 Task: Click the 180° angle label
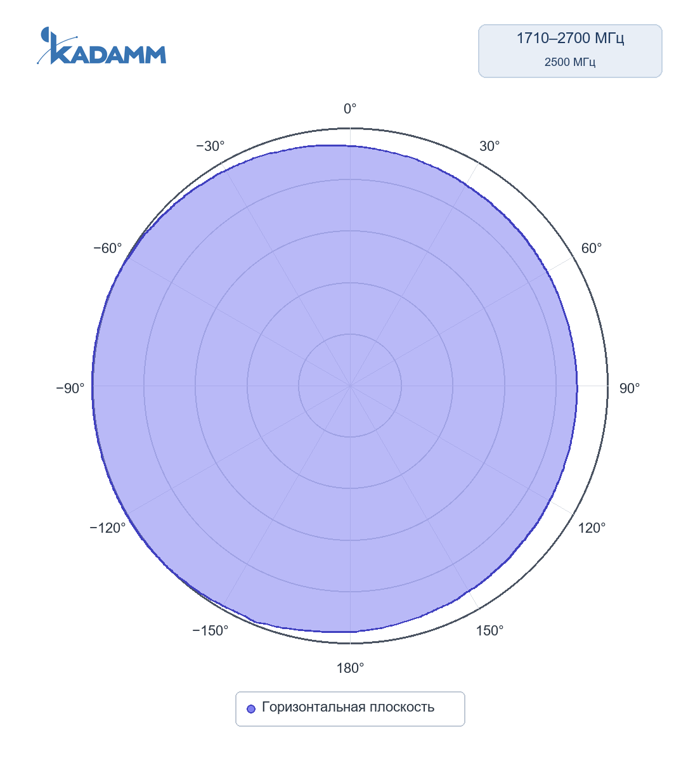[350, 668]
